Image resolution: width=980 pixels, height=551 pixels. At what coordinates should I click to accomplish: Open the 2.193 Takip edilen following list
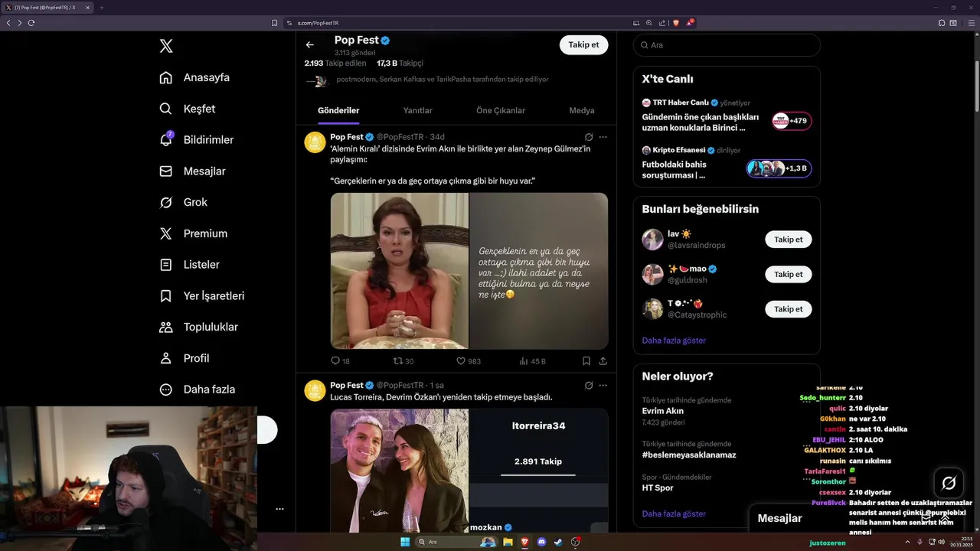[x=335, y=63]
